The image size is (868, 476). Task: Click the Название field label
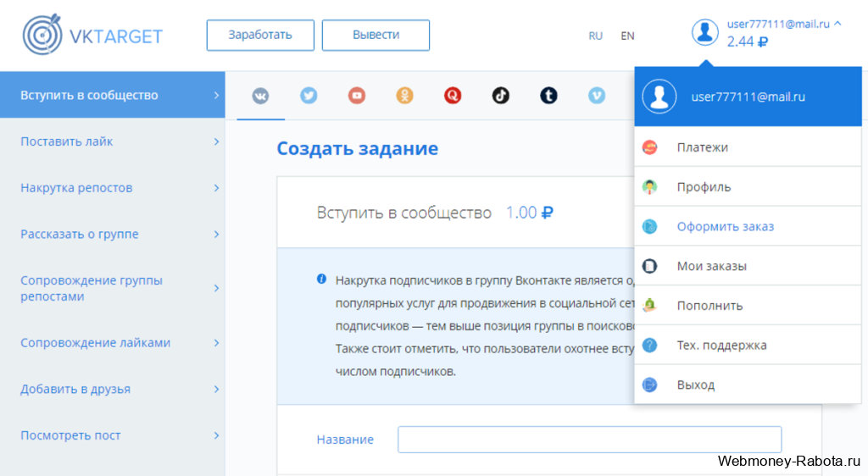(345, 440)
